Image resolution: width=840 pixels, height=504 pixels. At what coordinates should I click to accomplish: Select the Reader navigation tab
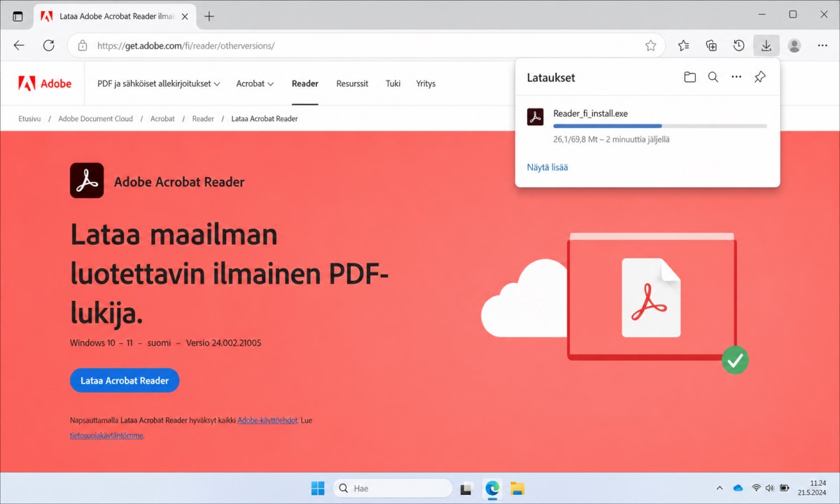pyautogui.click(x=305, y=83)
